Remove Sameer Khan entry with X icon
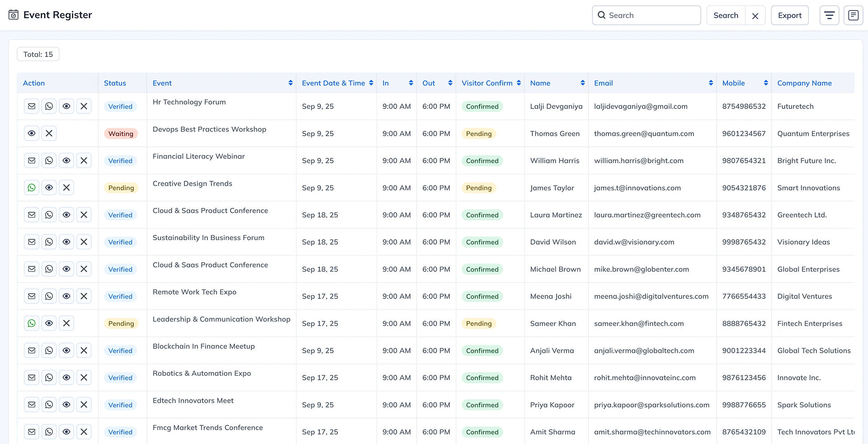The image size is (868, 444). (x=66, y=323)
